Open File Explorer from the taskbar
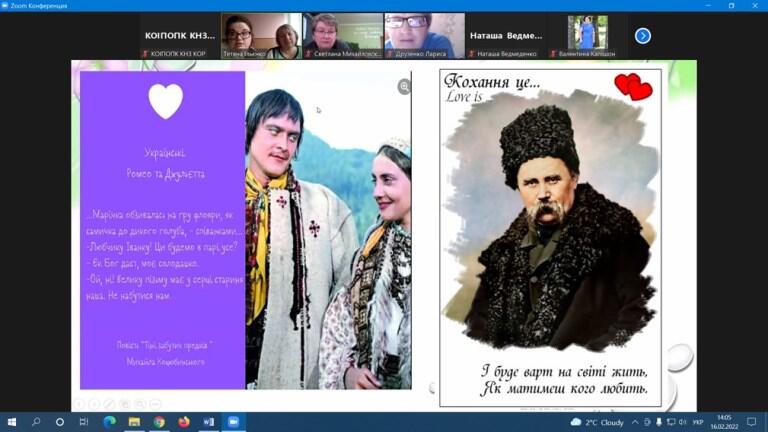Viewport: 768px width, 432px height. click(134, 422)
